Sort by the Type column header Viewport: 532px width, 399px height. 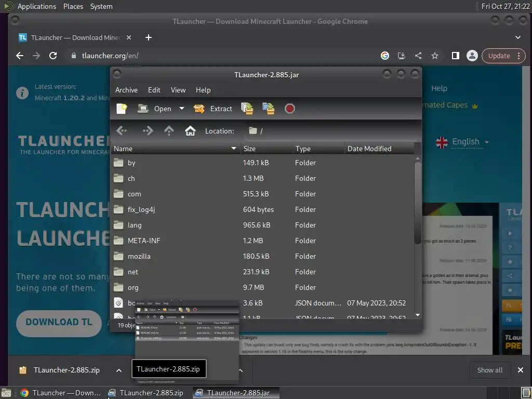[318, 149]
